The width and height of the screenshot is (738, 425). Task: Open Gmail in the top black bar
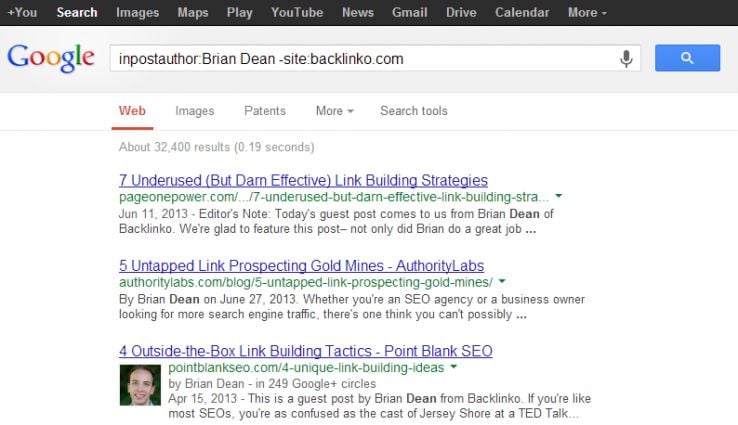[x=408, y=13]
